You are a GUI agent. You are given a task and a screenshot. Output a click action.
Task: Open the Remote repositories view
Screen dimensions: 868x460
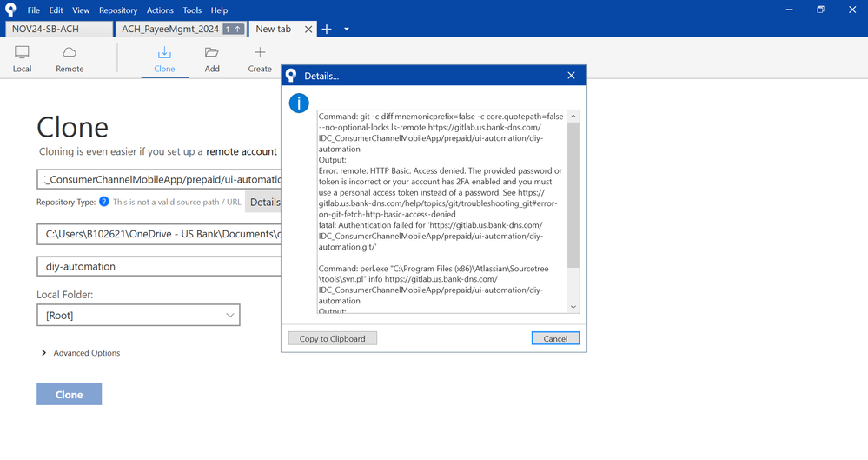[70, 59]
